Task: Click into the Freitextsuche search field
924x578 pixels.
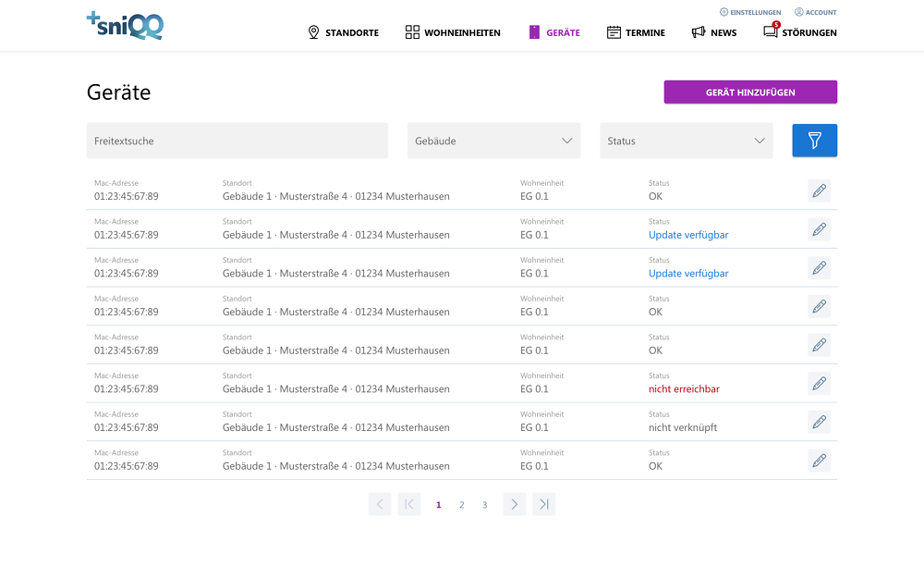Action: pos(237,141)
